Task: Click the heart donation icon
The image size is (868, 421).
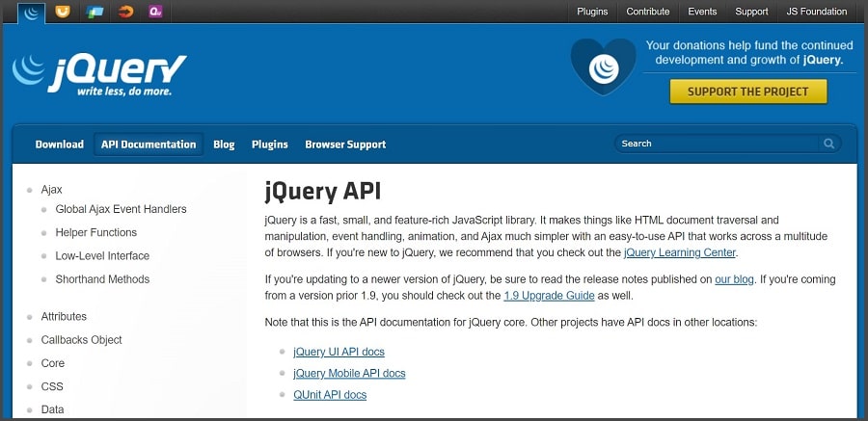Action: 604,66
